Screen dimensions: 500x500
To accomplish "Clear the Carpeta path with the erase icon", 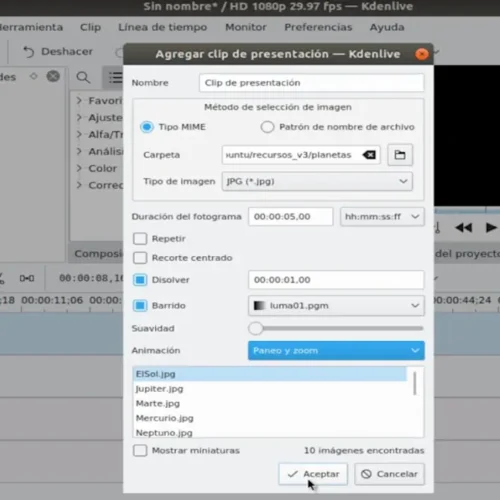I will [369, 155].
